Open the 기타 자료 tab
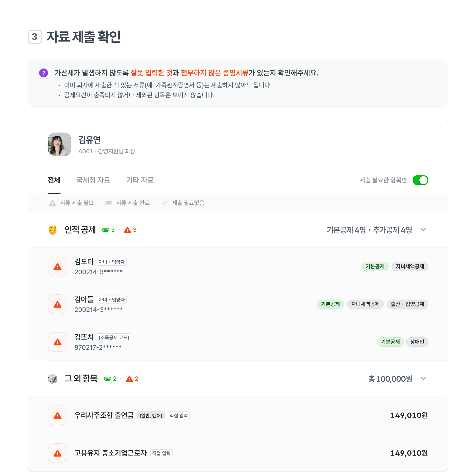Image resolution: width=476 pixels, height=472 pixels. click(140, 180)
